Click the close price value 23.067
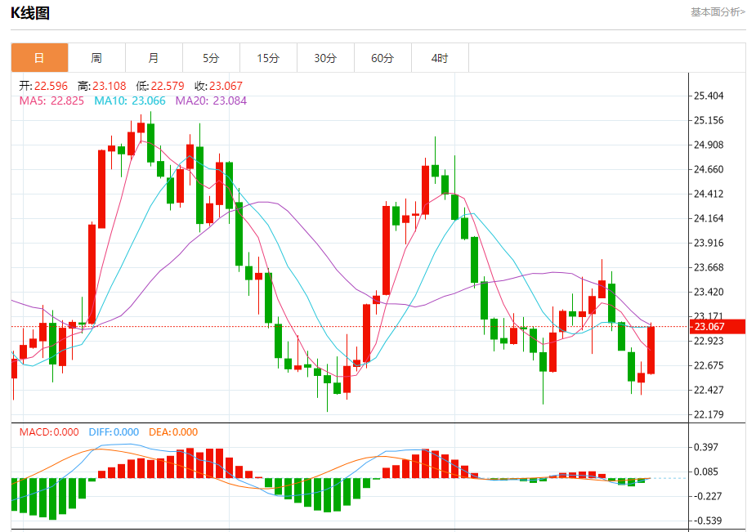Image resolution: width=756 pixels, height=532 pixels. (226, 87)
